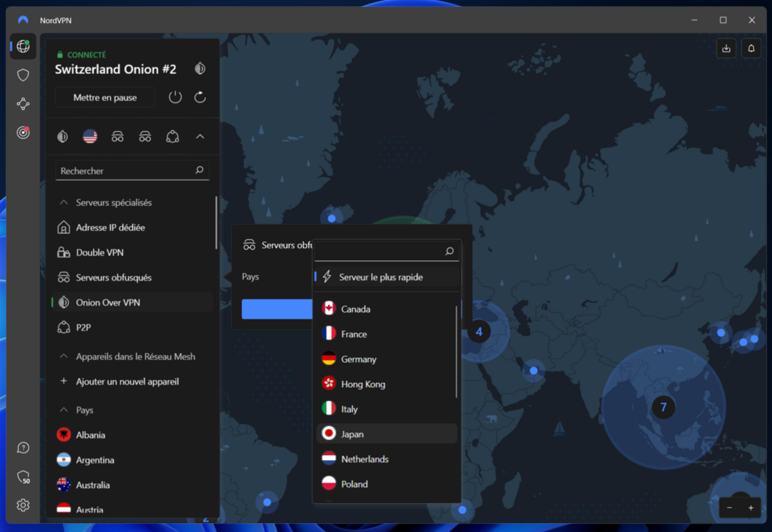The width and height of the screenshot is (772, 532).
Task: Click the reconnect refresh icon
Action: (x=200, y=97)
